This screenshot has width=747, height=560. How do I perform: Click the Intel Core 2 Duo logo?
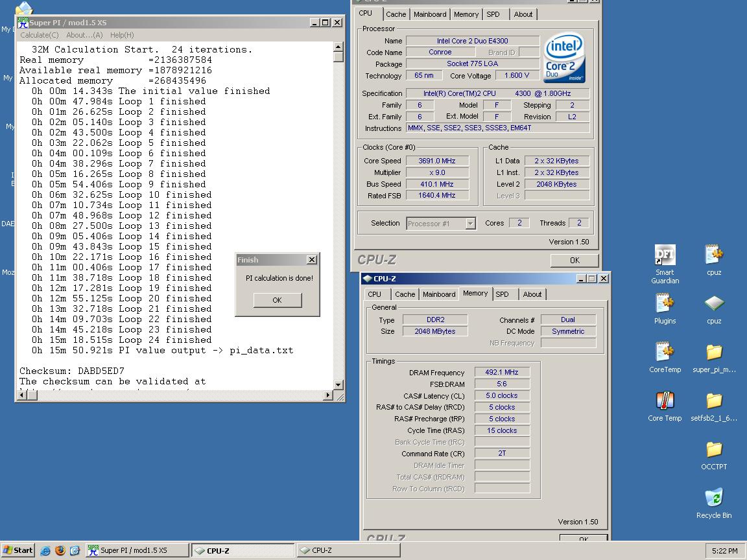point(565,57)
